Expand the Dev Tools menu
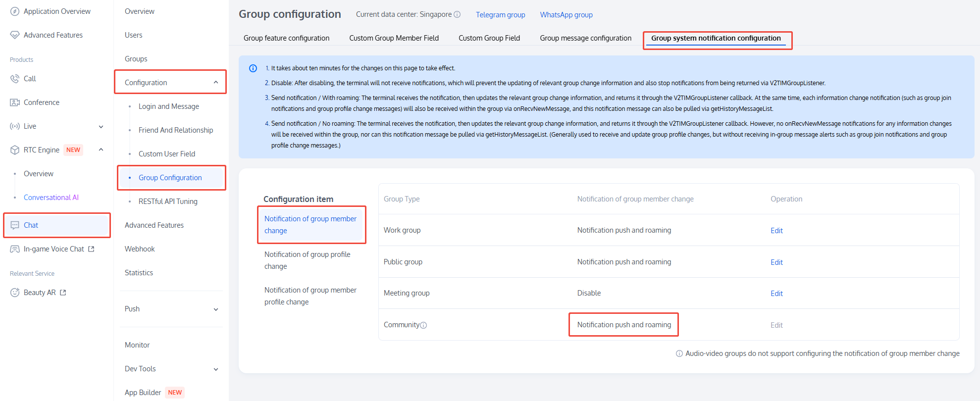 tap(216, 369)
